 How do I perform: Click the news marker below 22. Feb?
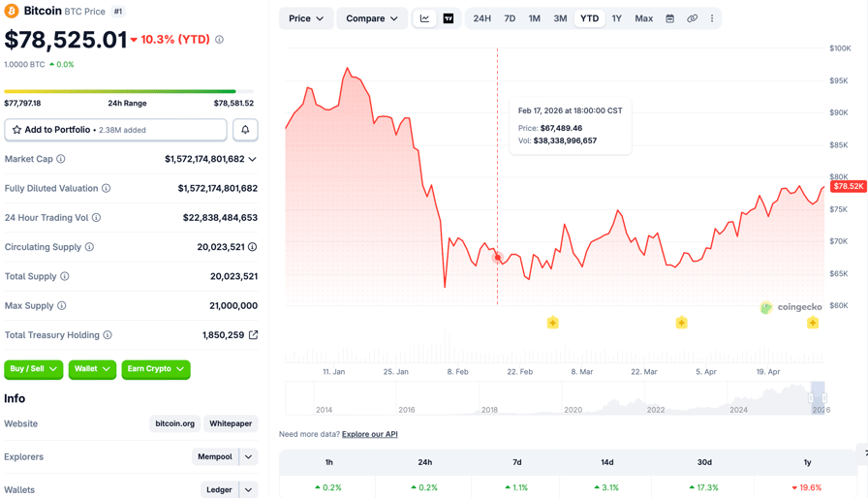click(x=552, y=323)
